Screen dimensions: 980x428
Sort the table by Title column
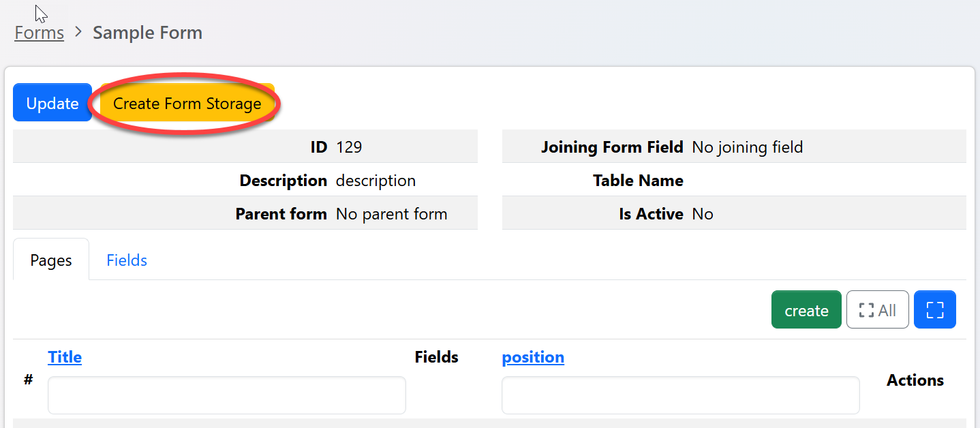click(65, 357)
